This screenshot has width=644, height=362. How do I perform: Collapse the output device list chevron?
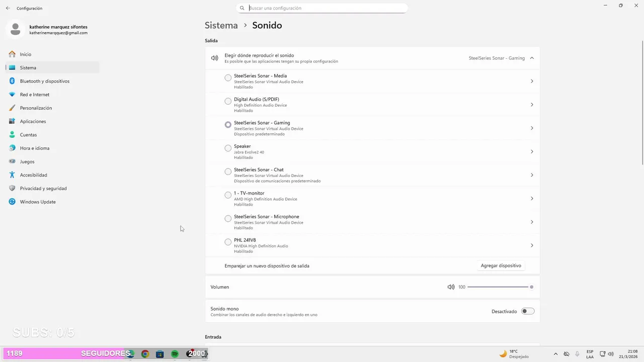(x=532, y=58)
